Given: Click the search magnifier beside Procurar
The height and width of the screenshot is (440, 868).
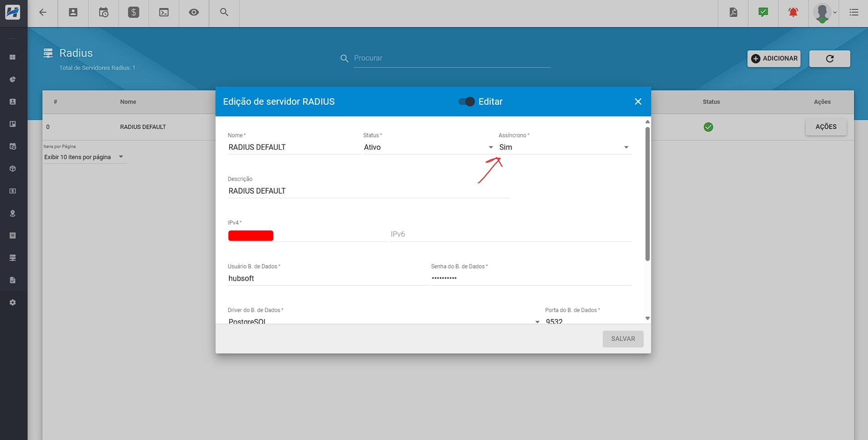Looking at the screenshot, I should [344, 59].
